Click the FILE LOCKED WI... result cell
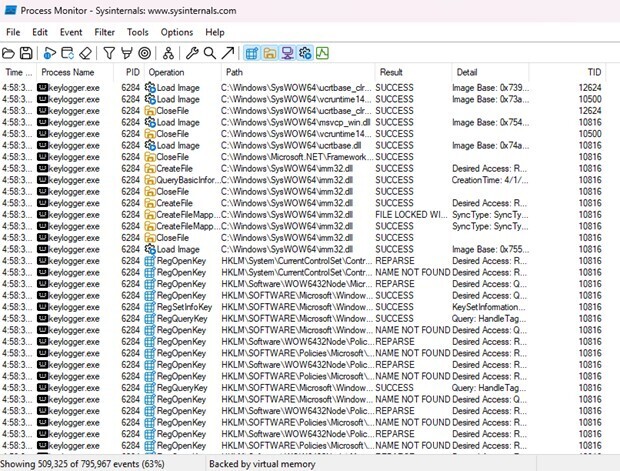Image resolution: width=620 pixels, height=471 pixels. pos(411,215)
